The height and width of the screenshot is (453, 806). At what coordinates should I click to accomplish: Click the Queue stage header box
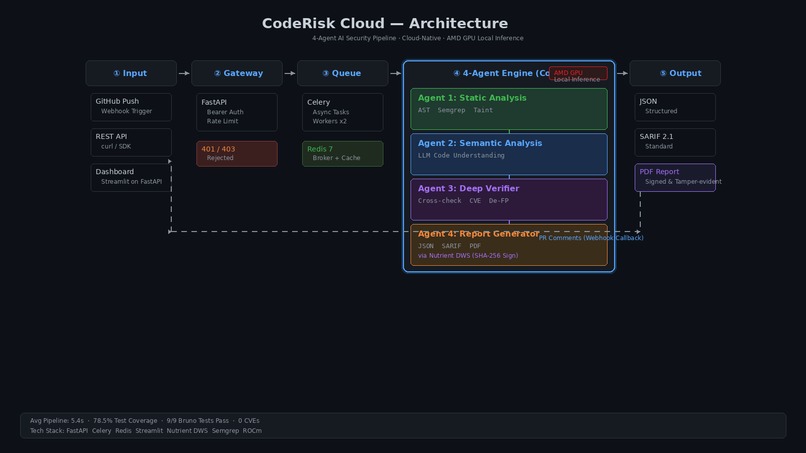point(343,73)
